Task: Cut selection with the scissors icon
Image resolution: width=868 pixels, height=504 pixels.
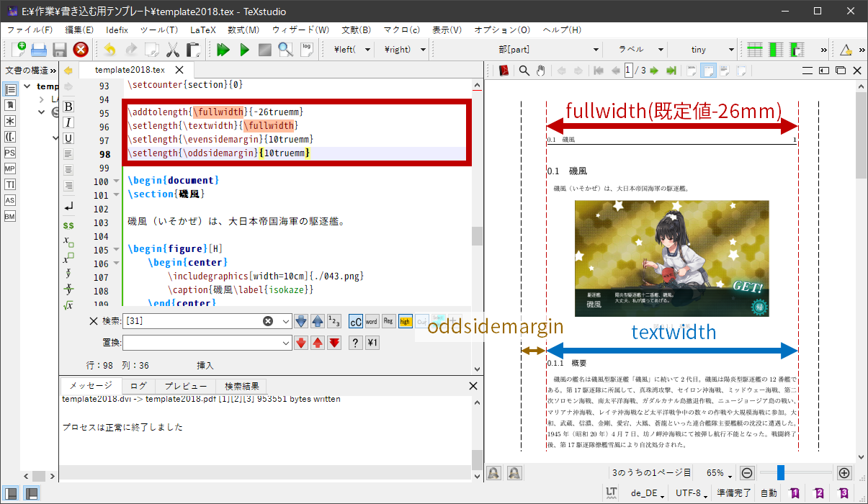Action: coord(173,50)
